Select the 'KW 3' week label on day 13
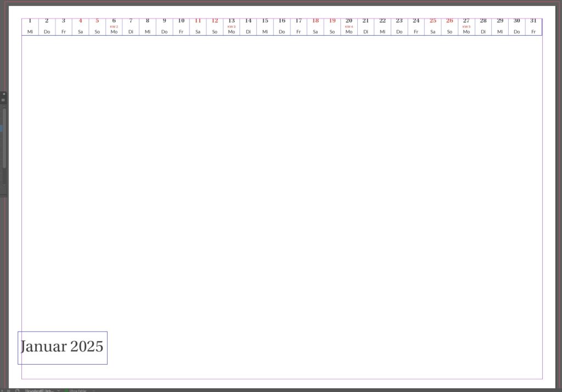 (232, 26)
